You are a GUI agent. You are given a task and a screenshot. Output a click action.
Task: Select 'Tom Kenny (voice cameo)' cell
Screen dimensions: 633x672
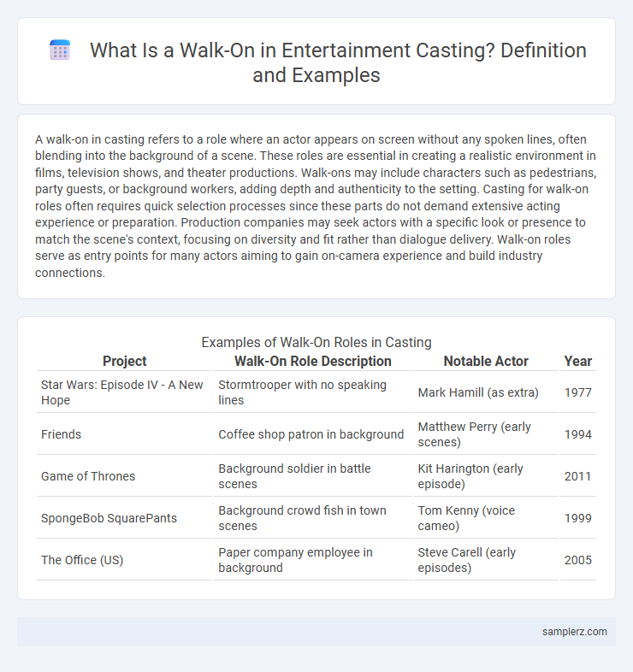pyautogui.click(x=486, y=518)
